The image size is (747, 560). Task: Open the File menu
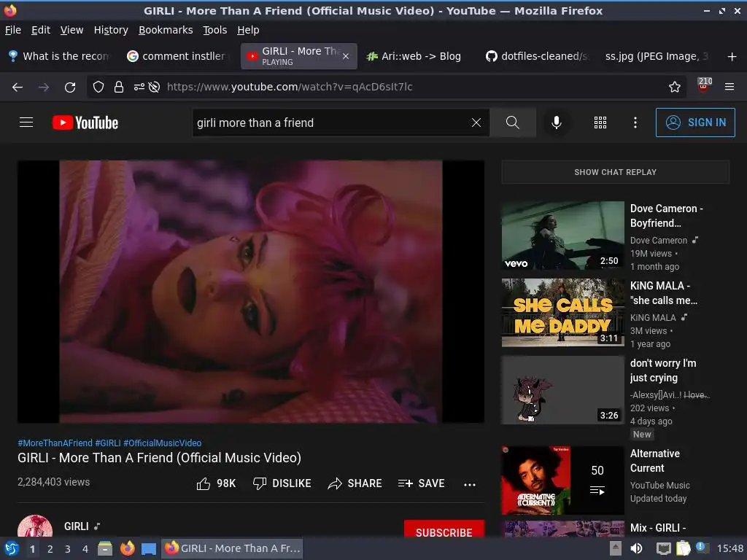(x=13, y=30)
